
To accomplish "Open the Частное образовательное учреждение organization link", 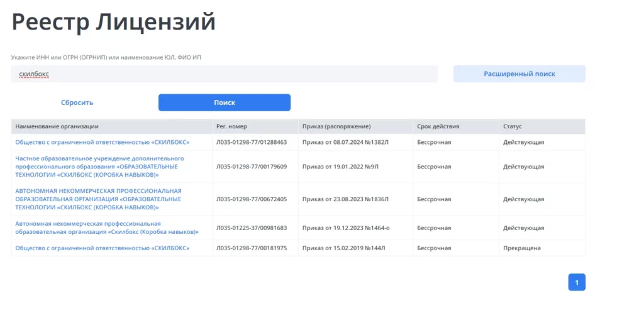I will [x=100, y=167].
